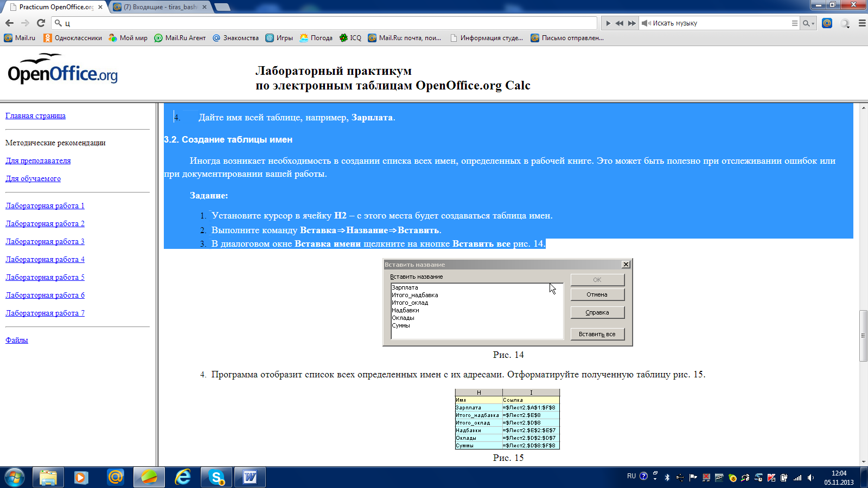Open 'Лабораторная работа 5'

pos(45,277)
